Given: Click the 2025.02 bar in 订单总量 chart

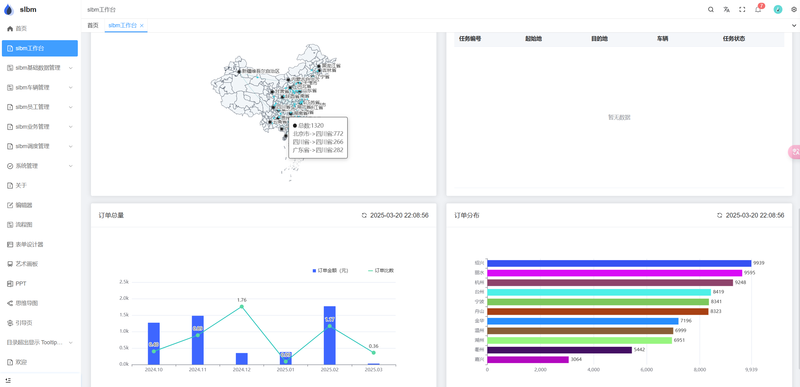Looking at the screenshot, I should (x=330, y=335).
